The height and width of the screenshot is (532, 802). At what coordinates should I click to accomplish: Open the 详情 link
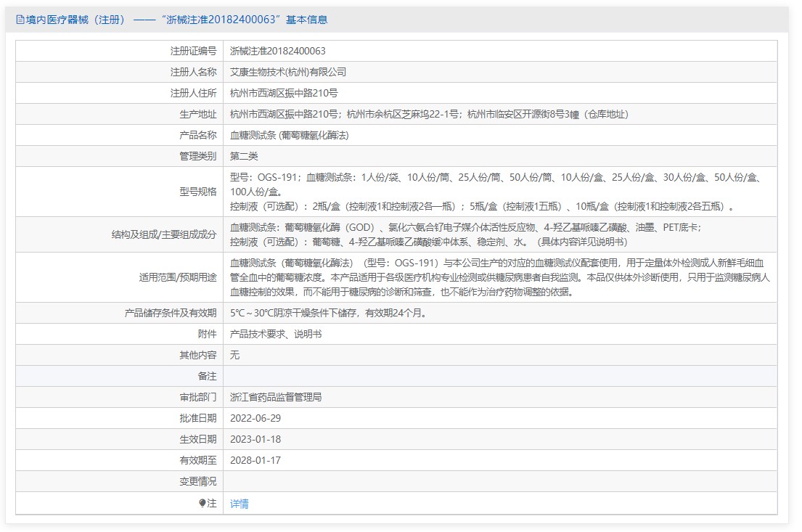(x=240, y=504)
